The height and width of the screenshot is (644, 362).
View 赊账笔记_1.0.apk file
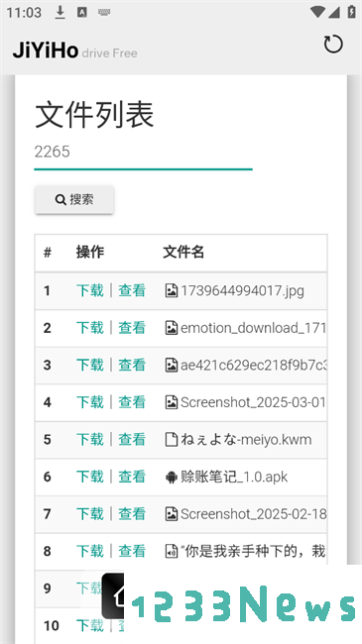[132, 477]
